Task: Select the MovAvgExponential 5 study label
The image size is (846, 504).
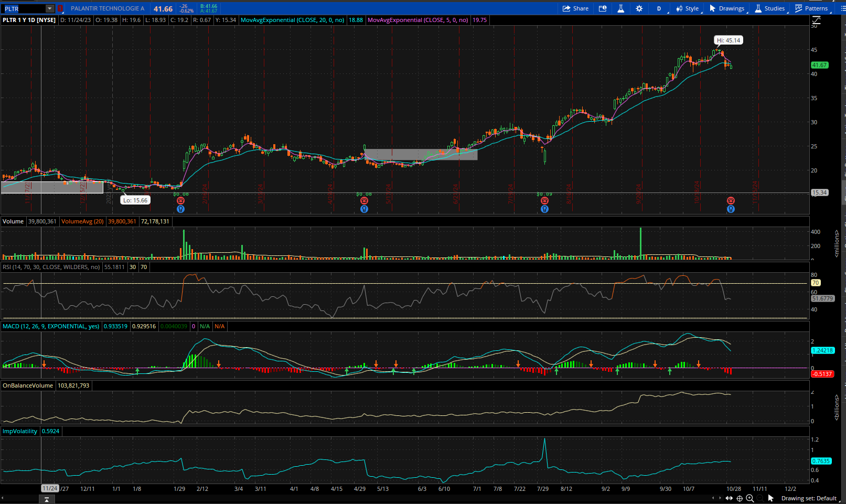Action: pyautogui.click(x=418, y=20)
